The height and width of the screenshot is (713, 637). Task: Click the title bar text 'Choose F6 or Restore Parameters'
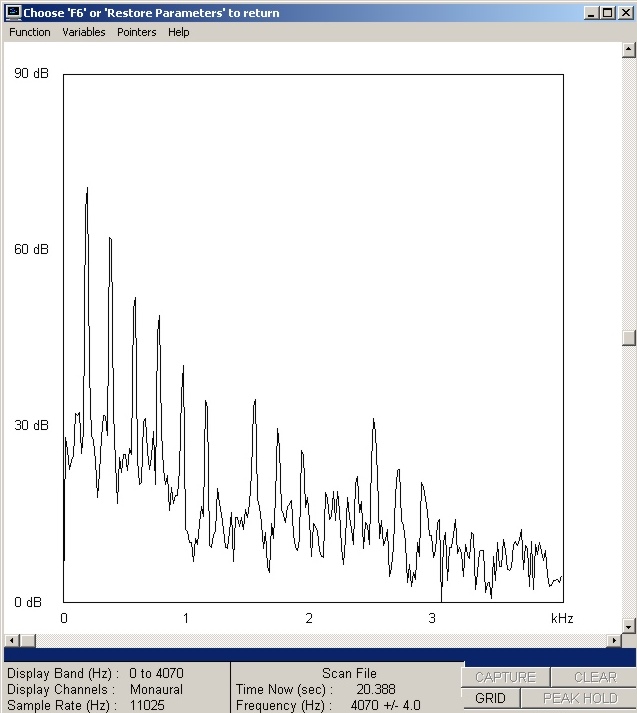(151, 13)
